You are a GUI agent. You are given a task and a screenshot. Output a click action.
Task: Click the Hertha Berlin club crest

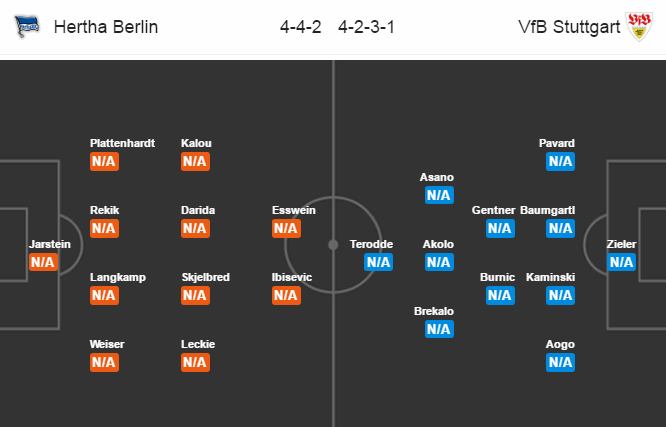click(26, 26)
